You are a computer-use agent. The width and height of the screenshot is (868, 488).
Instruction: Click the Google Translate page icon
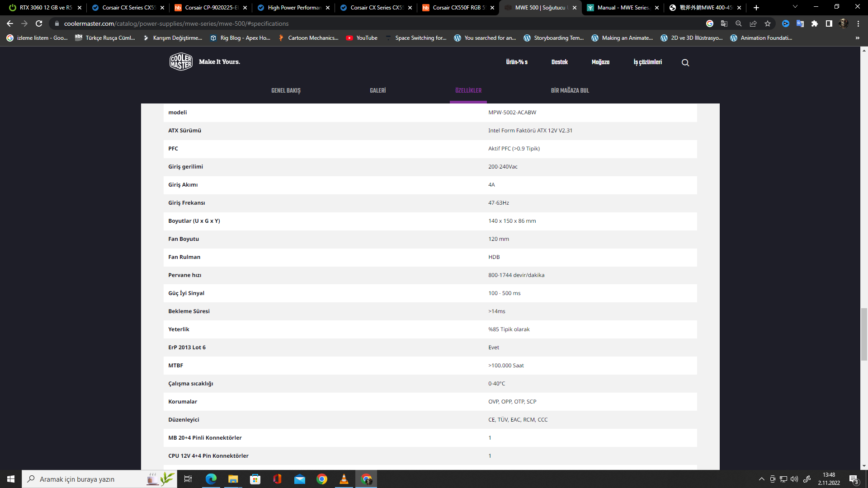(724, 23)
